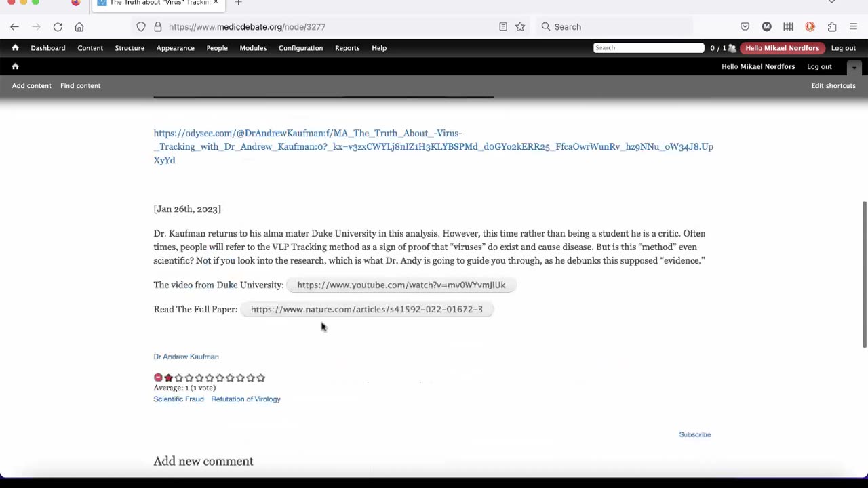Click Edit shortcuts link
868x488 pixels.
[x=833, y=86]
